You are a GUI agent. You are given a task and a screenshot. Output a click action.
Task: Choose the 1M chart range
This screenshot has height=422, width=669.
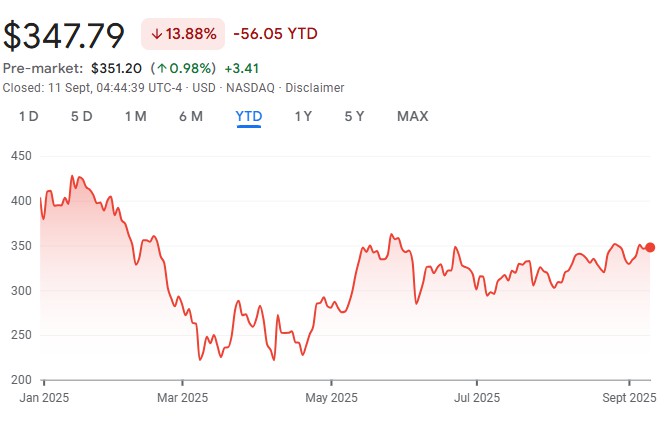(x=136, y=116)
